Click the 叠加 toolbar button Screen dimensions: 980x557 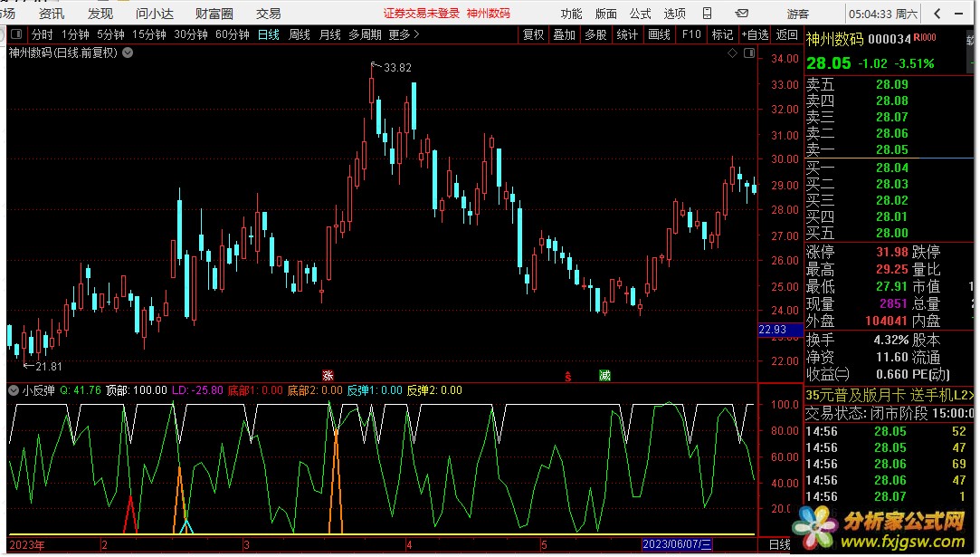coord(565,34)
